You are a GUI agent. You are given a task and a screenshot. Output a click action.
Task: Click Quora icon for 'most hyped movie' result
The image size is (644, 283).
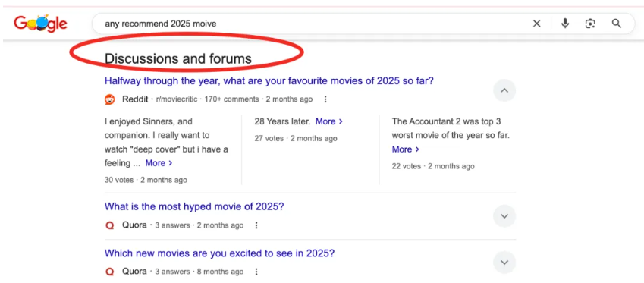pyautogui.click(x=109, y=225)
